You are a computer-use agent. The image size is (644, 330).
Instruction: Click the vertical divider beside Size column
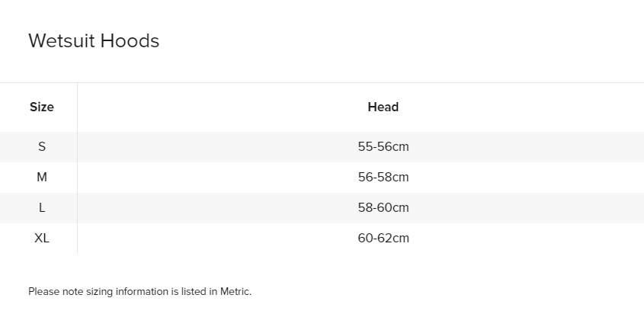[x=77, y=168]
